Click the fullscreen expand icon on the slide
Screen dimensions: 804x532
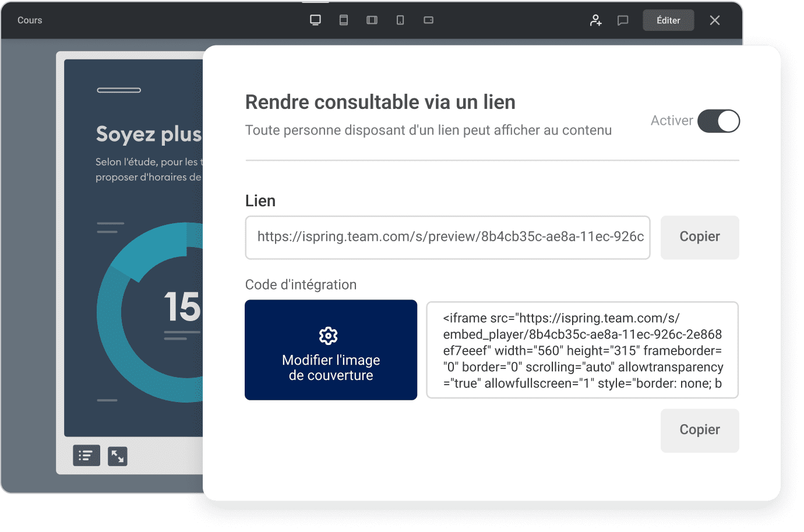pyautogui.click(x=118, y=456)
